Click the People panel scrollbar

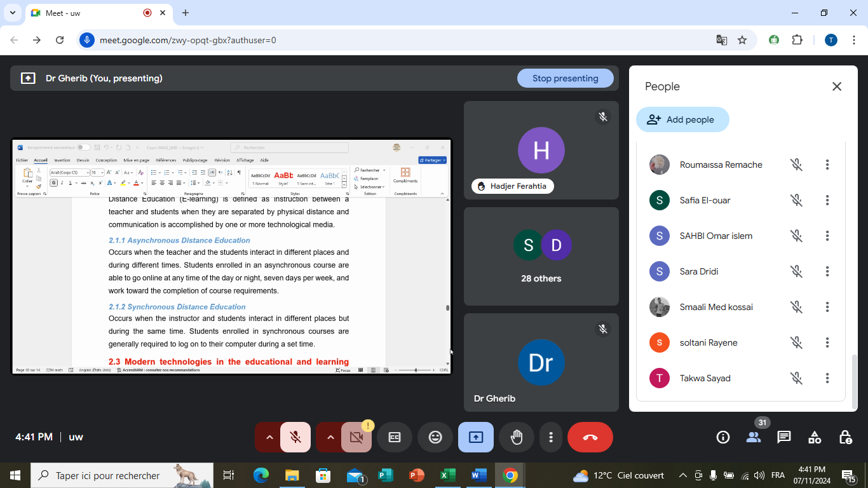(x=855, y=381)
